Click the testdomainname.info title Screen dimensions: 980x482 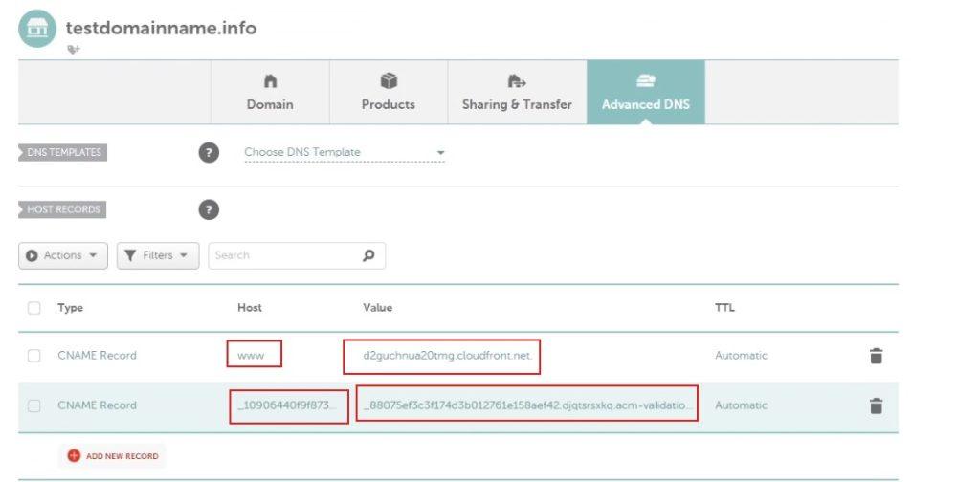(x=161, y=28)
